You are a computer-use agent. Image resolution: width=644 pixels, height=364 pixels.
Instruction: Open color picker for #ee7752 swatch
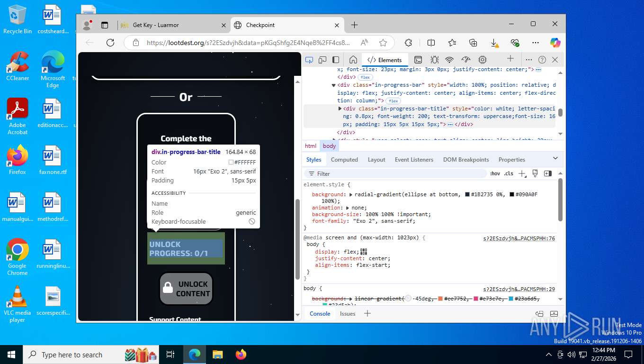[440, 299]
